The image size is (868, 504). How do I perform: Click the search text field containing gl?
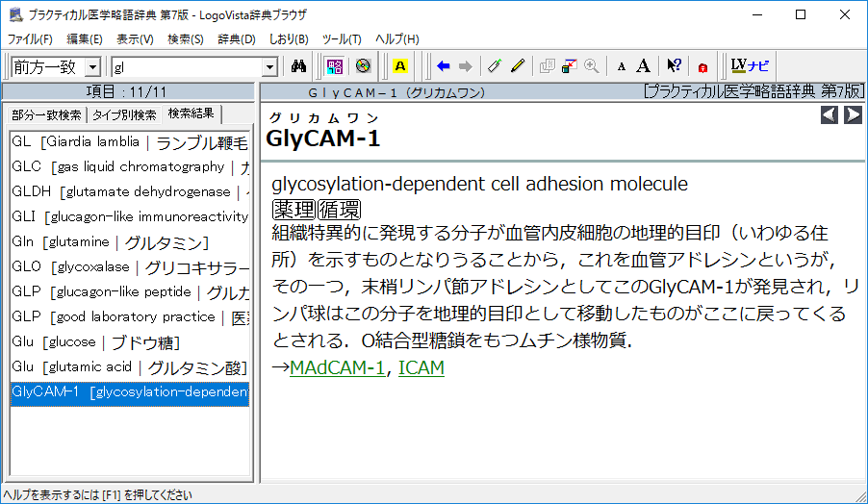point(187,67)
